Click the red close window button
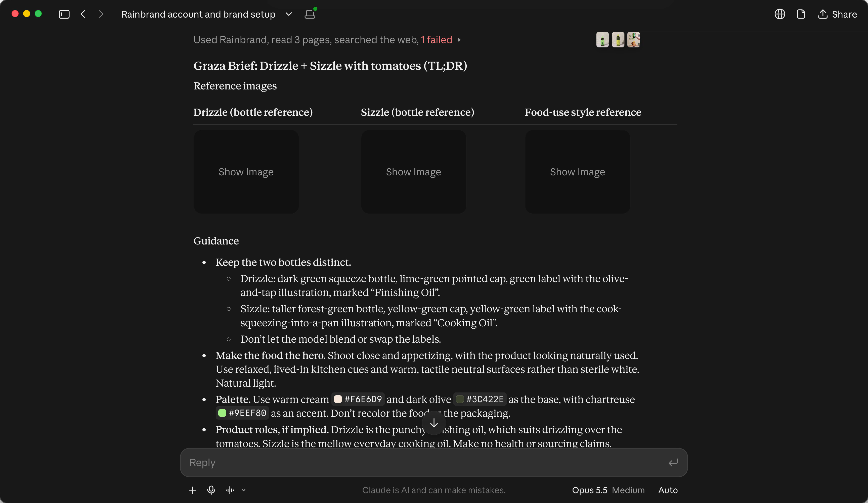868x503 pixels. [15, 14]
